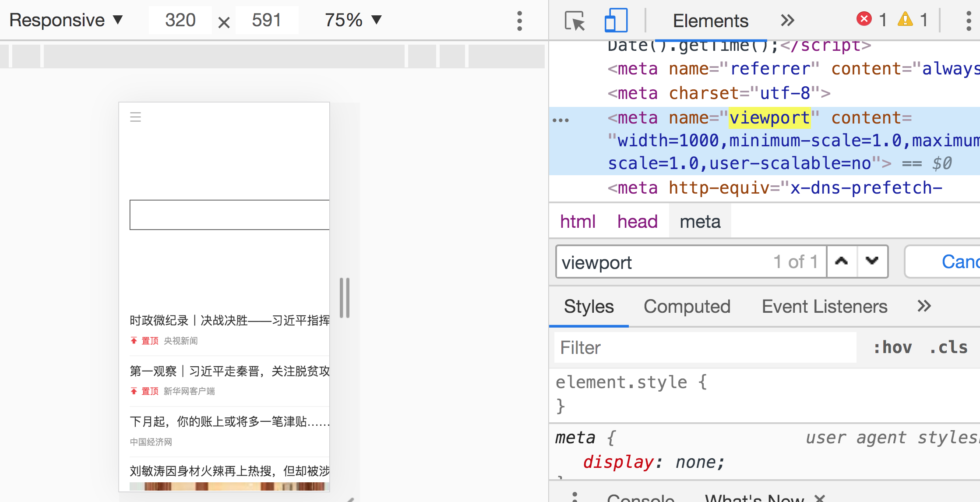Image resolution: width=980 pixels, height=502 pixels.
Task: Open DevTools customize menu kebab icon
Action: point(968,21)
